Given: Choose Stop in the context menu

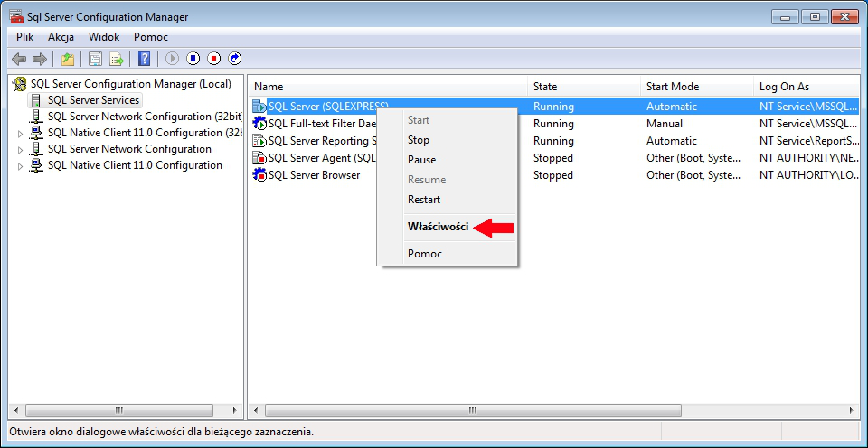Looking at the screenshot, I should point(448,140).
